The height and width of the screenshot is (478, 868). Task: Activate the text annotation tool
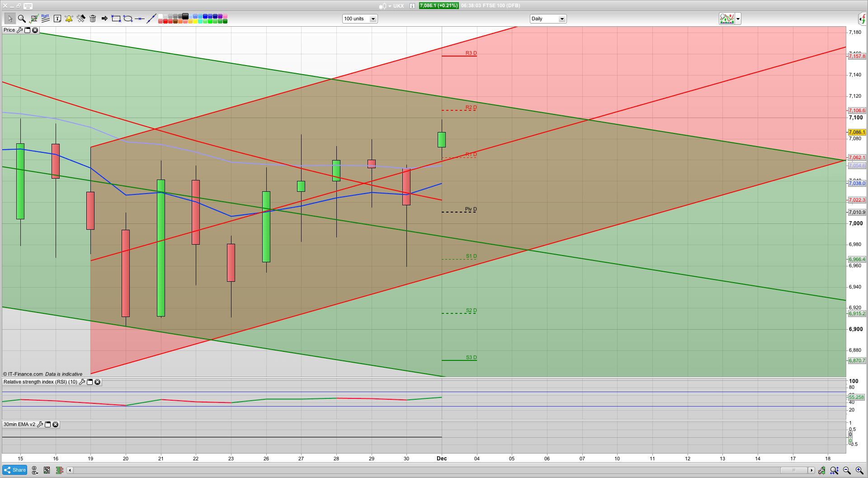[57, 19]
